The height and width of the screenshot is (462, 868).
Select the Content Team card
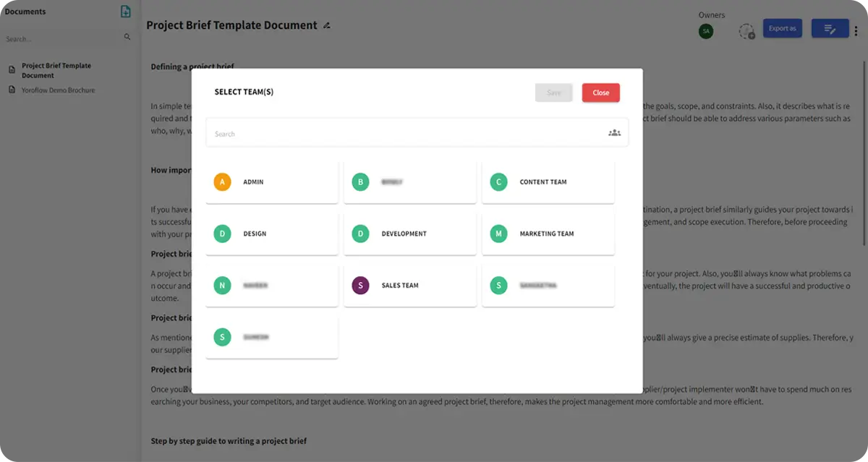[x=548, y=182]
